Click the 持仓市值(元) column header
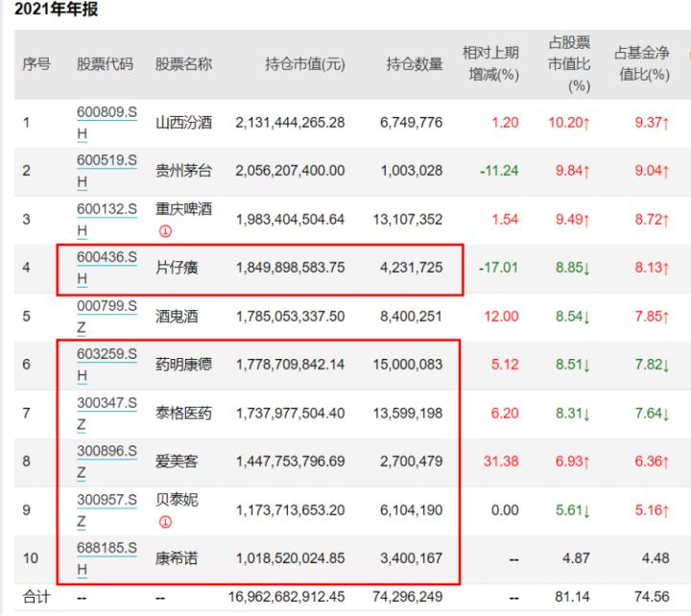The image size is (691, 616). [305, 64]
